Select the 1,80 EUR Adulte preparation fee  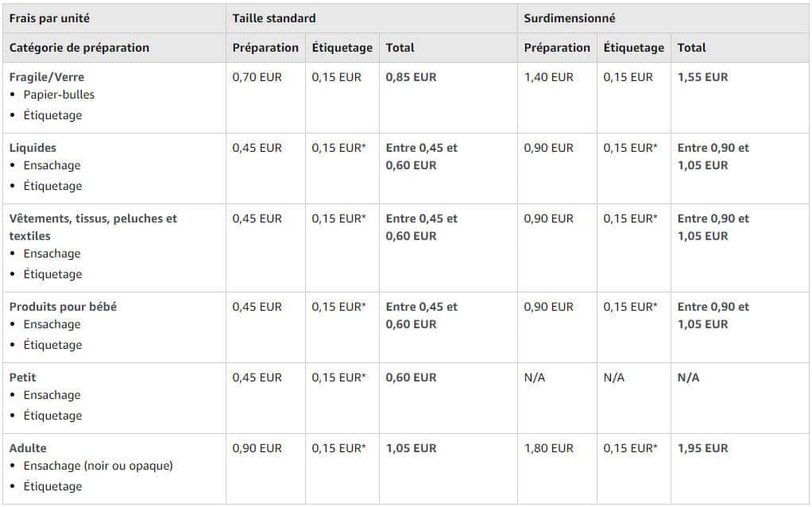click(549, 448)
